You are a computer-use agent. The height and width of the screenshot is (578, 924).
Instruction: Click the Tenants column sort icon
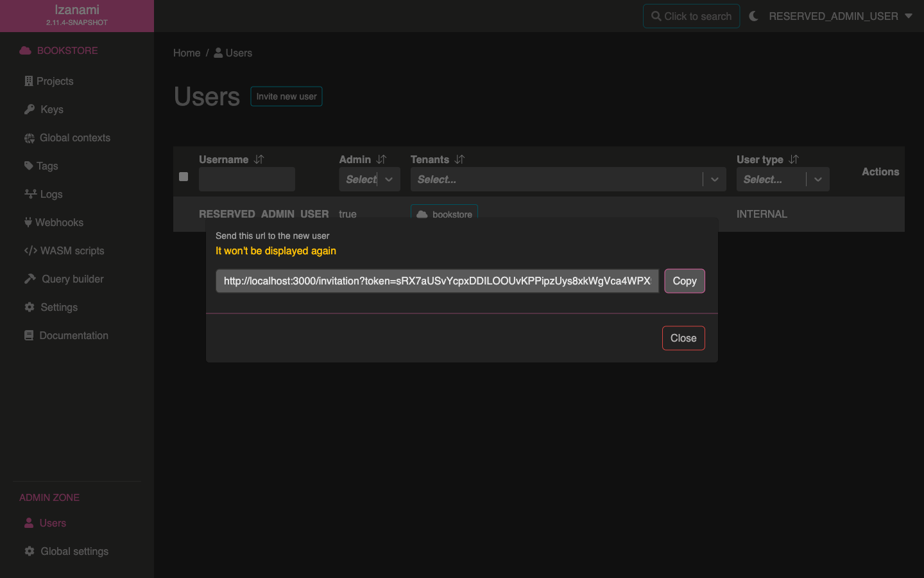pos(459,159)
